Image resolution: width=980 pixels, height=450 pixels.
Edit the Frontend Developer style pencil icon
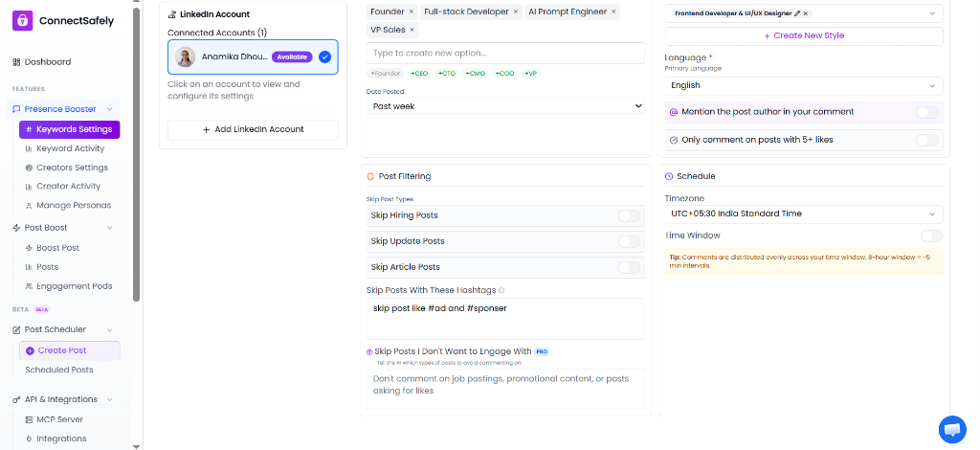click(797, 13)
